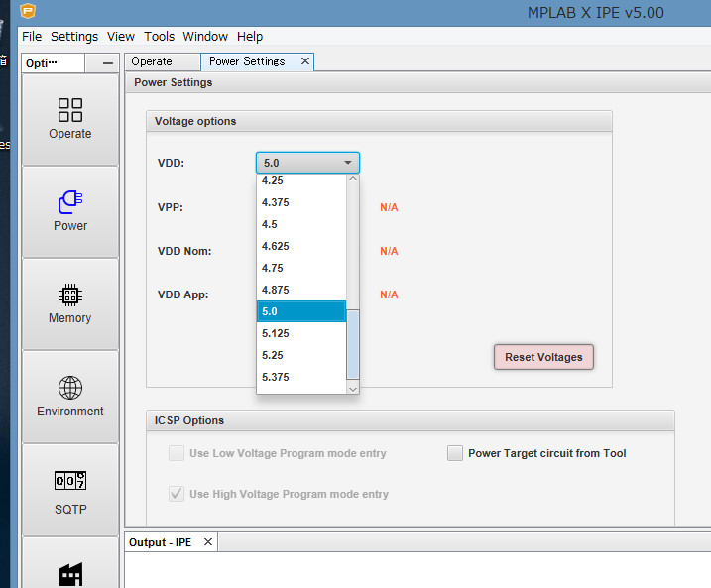Image resolution: width=711 pixels, height=588 pixels.
Task: Open the Operate panel from sidebar
Action: pos(70,119)
